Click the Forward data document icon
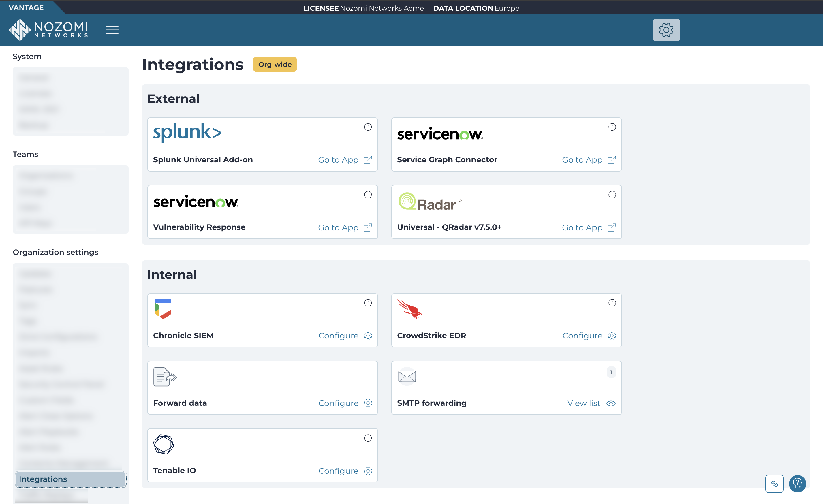The image size is (823, 504). (165, 377)
